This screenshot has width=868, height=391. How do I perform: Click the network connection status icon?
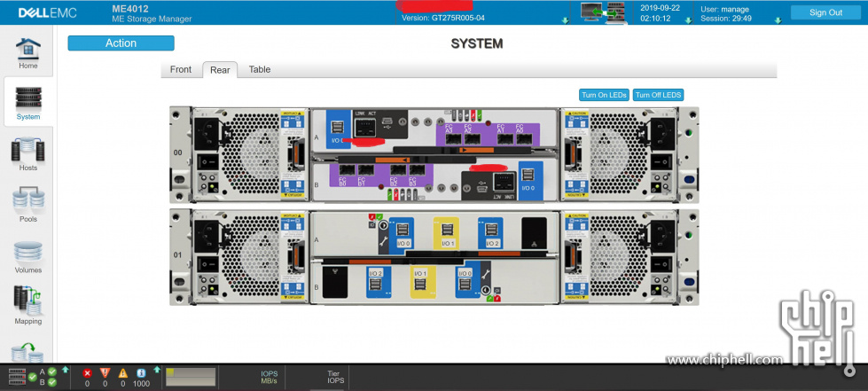coord(602,12)
